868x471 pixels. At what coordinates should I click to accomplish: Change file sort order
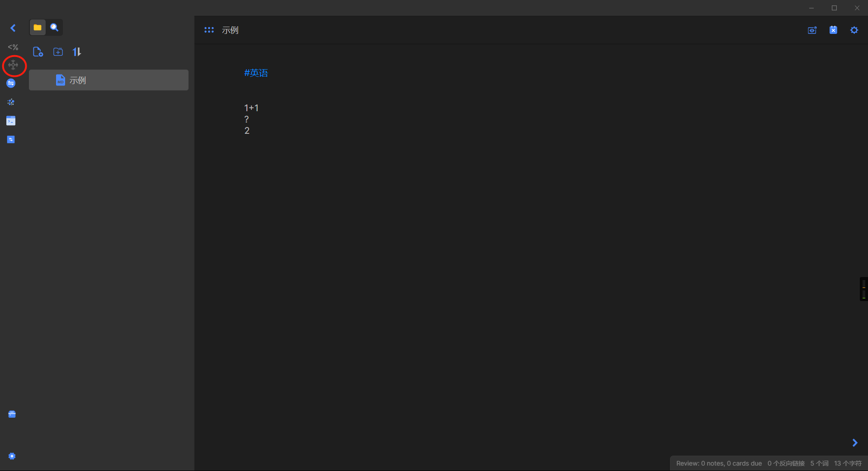point(77,52)
